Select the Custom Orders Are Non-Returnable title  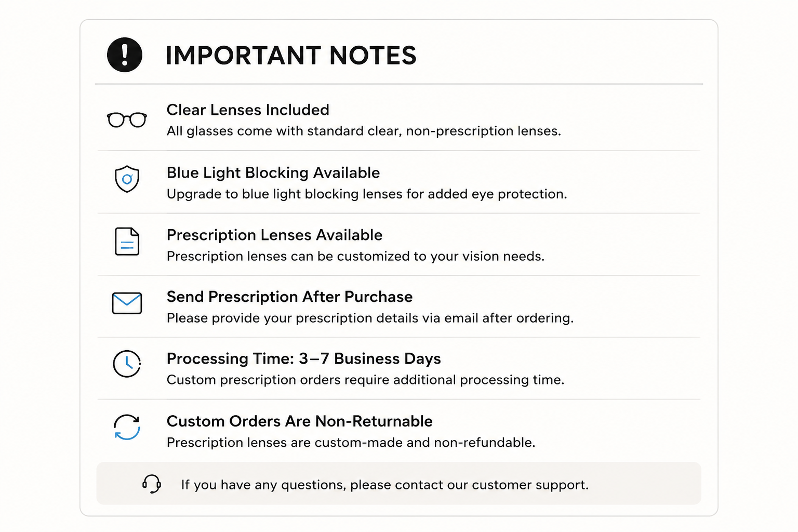299,421
